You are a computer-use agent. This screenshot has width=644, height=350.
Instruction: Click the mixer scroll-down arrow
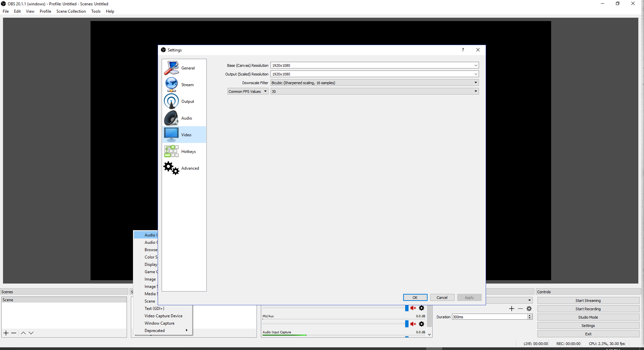click(x=430, y=334)
